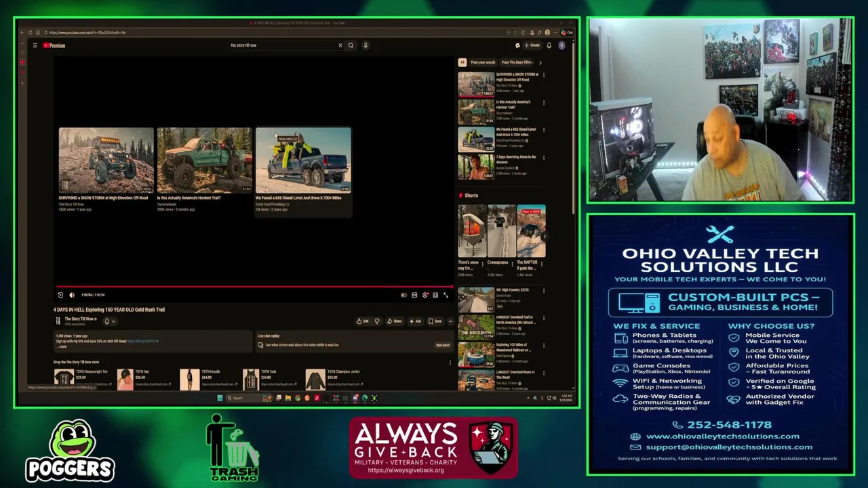
Task: Open options menu for 'VIC High Country 25/26'
Action: click(543, 291)
